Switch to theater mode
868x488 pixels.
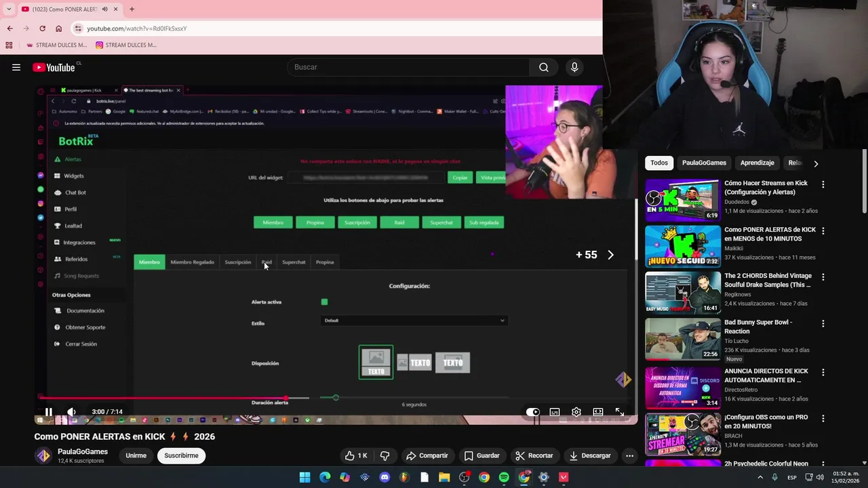click(x=597, y=411)
